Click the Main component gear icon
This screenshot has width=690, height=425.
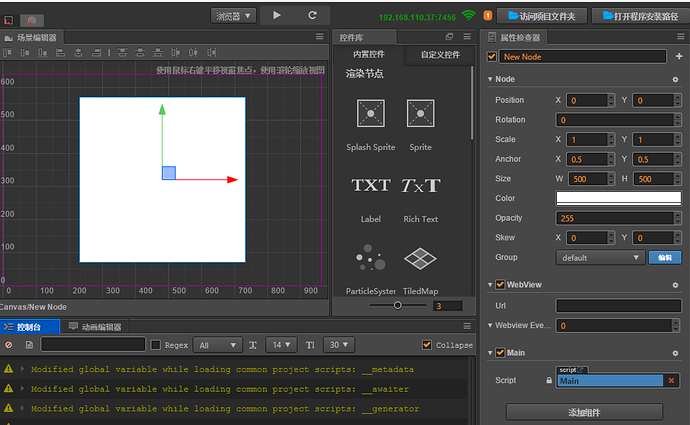[675, 353]
